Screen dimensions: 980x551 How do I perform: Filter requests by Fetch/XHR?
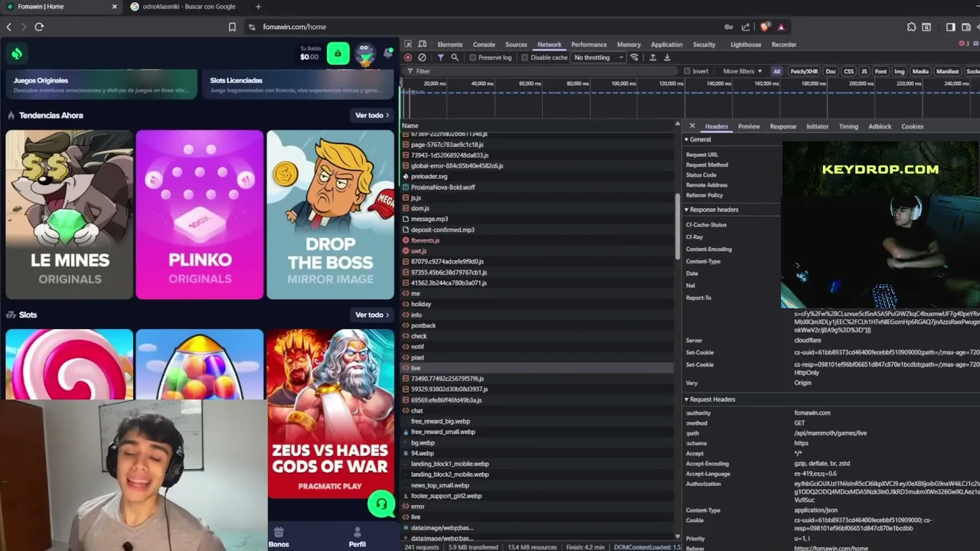[x=804, y=71]
